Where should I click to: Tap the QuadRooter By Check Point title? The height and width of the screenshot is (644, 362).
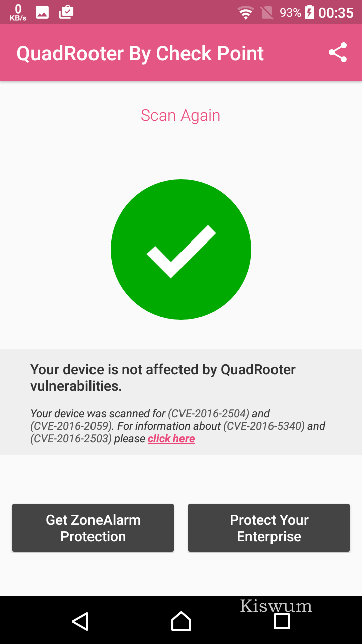pos(140,53)
